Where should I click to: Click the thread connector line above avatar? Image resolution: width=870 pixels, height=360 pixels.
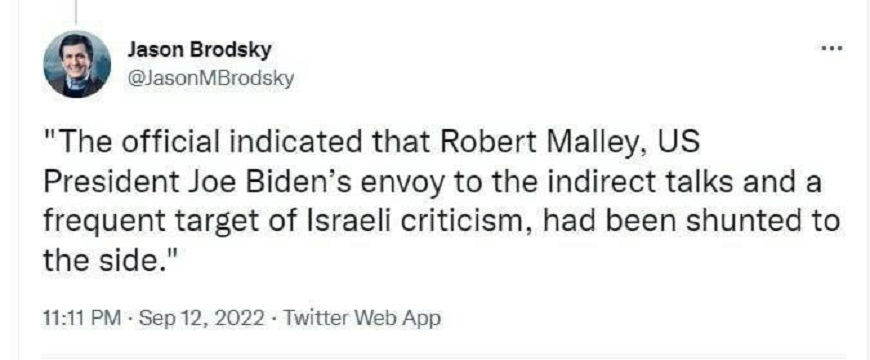click(75, 12)
